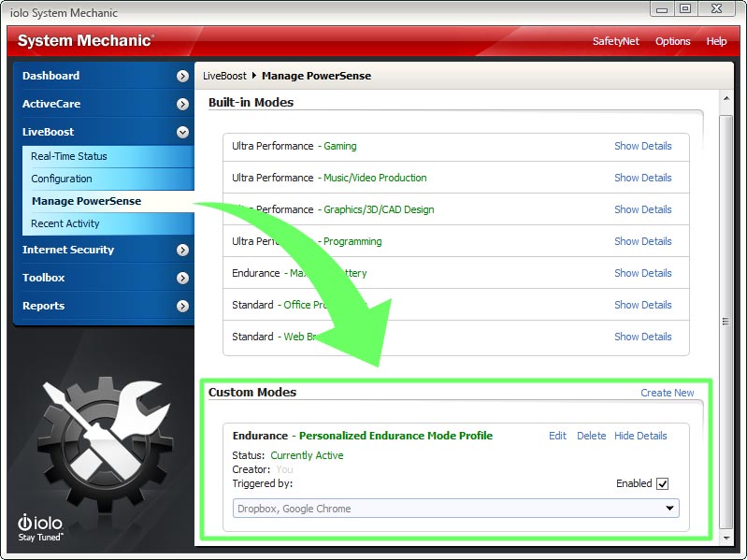Expand the Toolbox section arrow
747x560 pixels.
pyautogui.click(x=182, y=278)
